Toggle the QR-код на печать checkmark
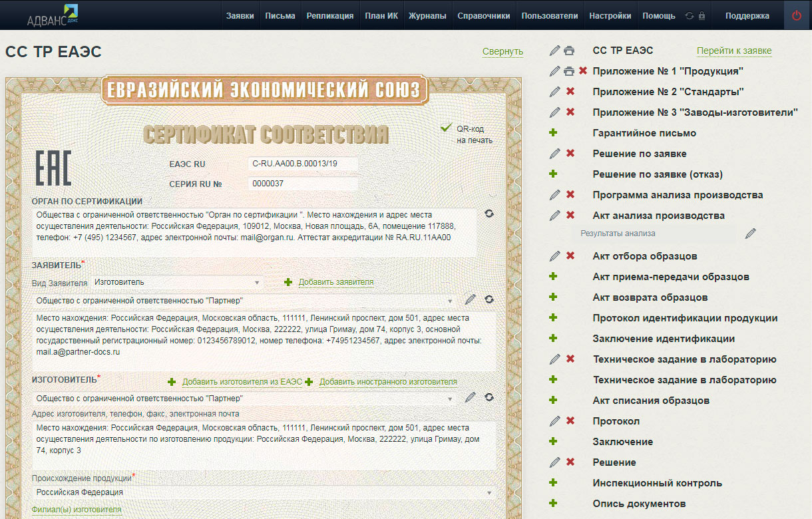The image size is (812, 519). click(x=446, y=128)
